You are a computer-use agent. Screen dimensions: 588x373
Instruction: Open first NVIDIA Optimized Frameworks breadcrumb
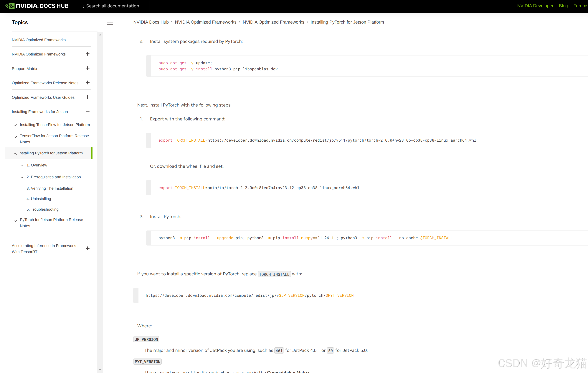point(206,22)
